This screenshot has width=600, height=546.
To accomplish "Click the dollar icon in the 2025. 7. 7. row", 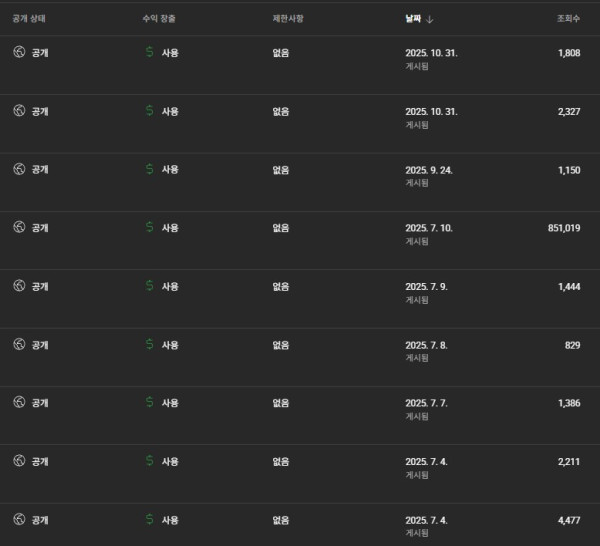I will point(150,402).
